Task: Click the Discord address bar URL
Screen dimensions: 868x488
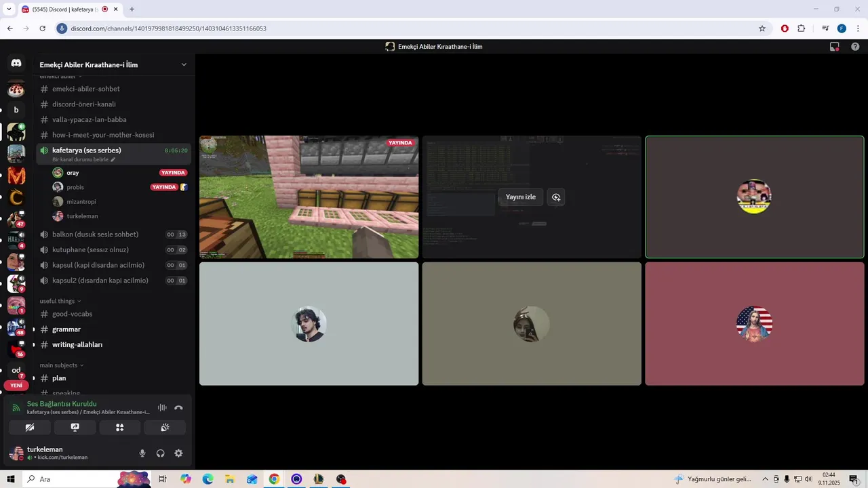Action: pyautogui.click(x=168, y=28)
